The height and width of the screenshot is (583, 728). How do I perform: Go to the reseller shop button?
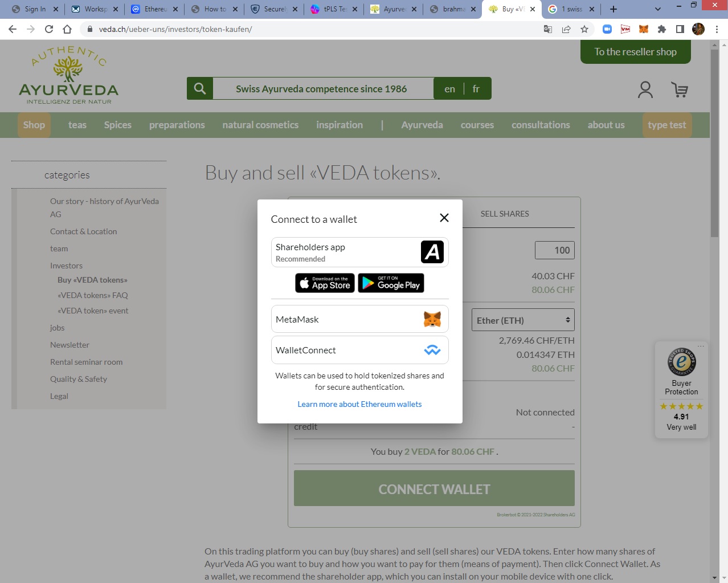coord(636,52)
